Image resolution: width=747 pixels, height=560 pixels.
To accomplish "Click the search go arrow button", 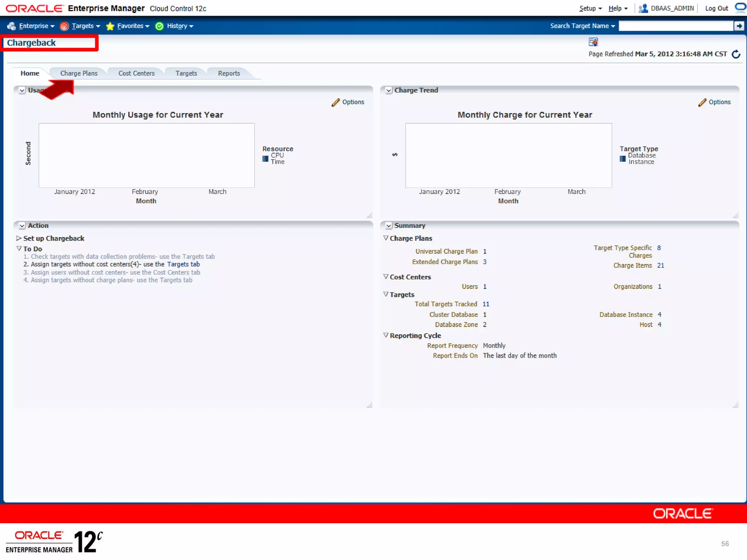I will pyautogui.click(x=739, y=26).
